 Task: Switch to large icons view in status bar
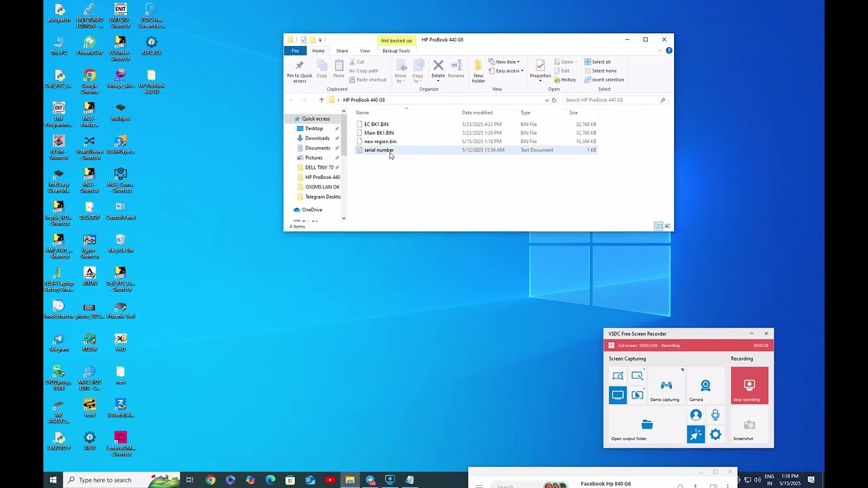[667, 226]
